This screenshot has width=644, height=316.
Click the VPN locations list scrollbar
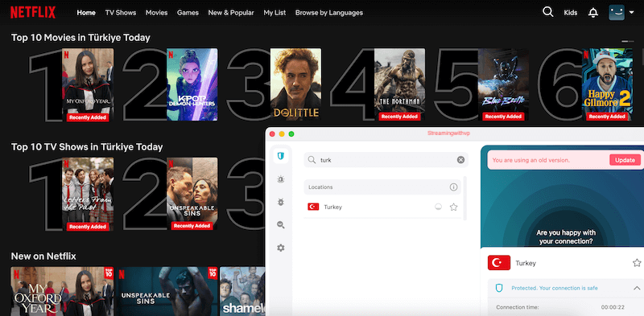coord(465,199)
